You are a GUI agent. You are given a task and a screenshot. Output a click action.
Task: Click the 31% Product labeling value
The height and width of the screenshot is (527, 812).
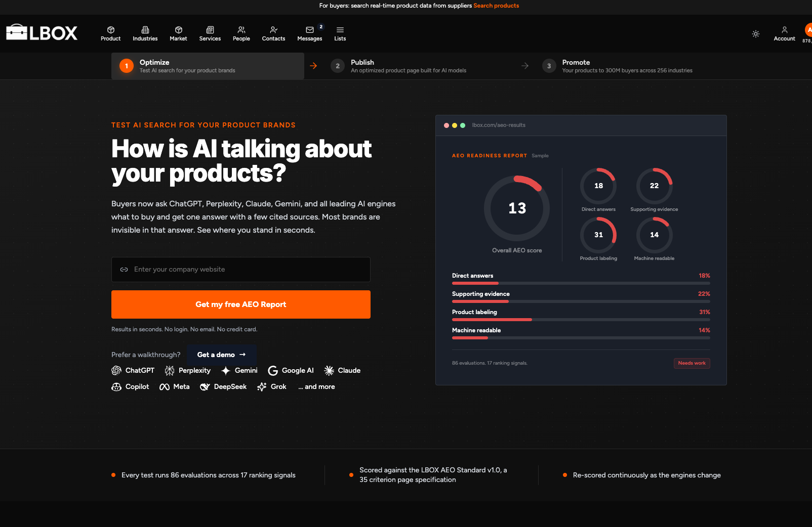pyautogui.click(x=705, y=312)
